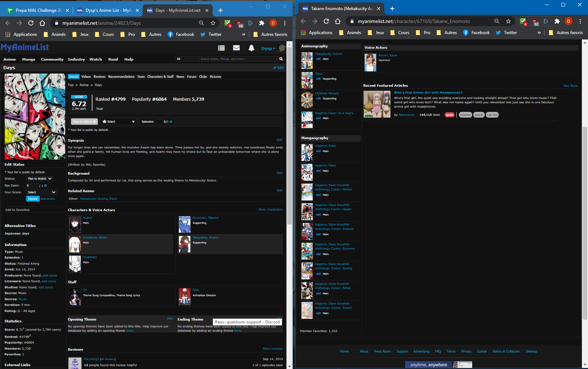588x369 pixels.
Task: Open the Your Score select dropdown in sidebar
Action: click(42, 193)
